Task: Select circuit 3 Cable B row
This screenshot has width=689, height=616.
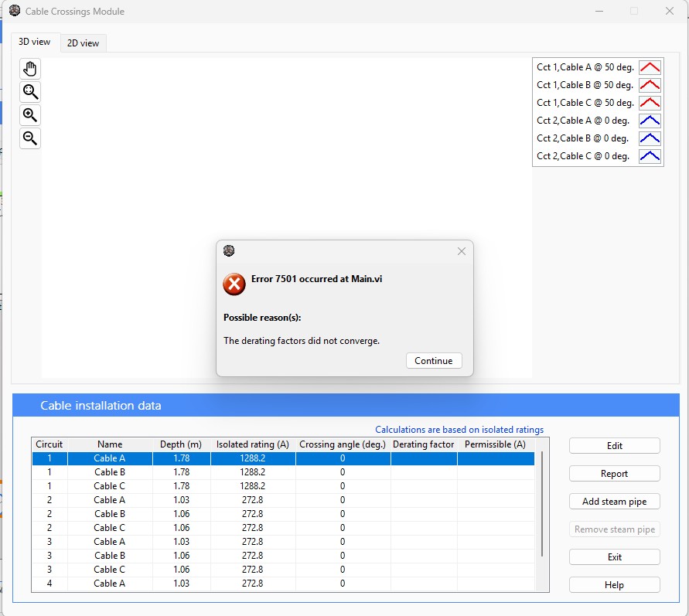Action: pos(284,556)
